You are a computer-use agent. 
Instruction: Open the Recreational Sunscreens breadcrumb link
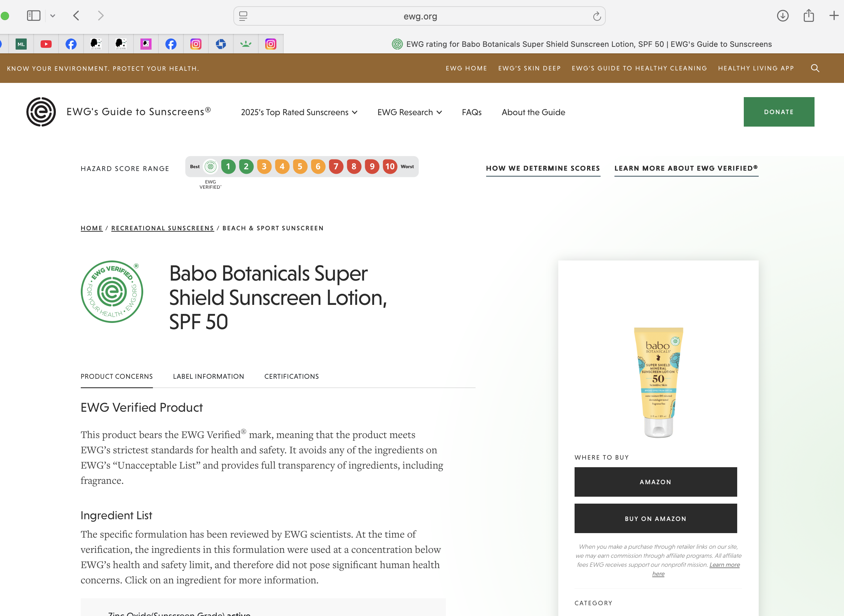tap(163, 228)
